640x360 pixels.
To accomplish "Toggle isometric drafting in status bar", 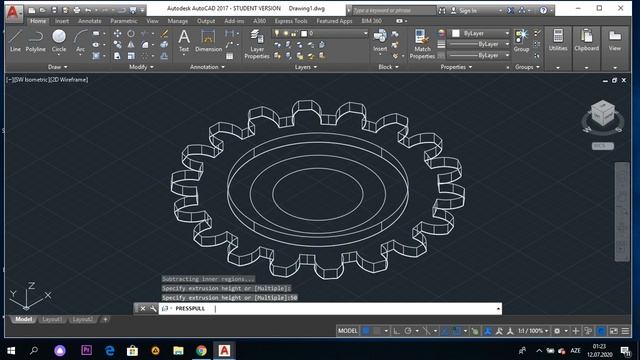I will click(427, 331).
